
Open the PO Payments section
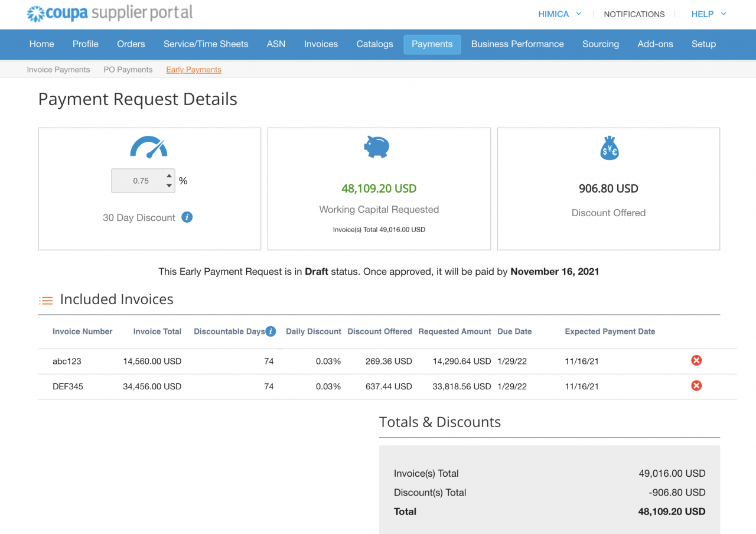128,69
